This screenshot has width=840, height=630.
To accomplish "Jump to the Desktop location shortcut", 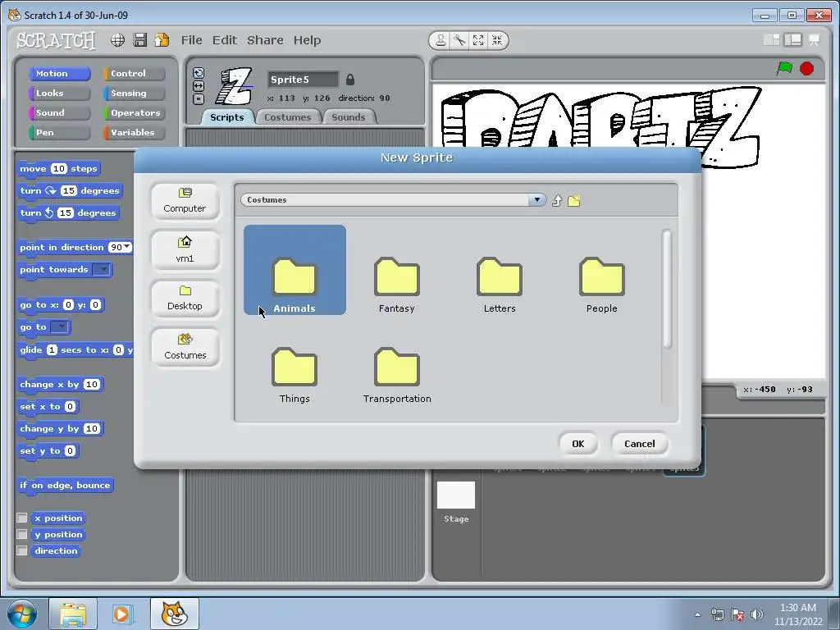I will 185,299.
